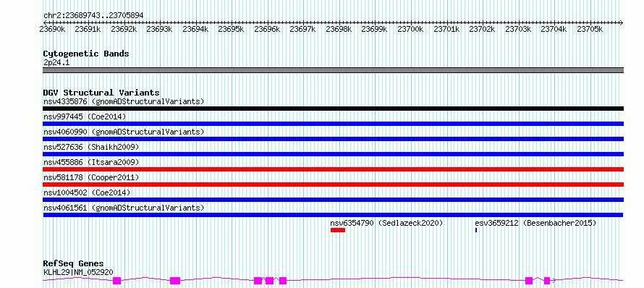
Task: Click the nsv1004502 (Coe2014) label
Action: coord(87,192)
